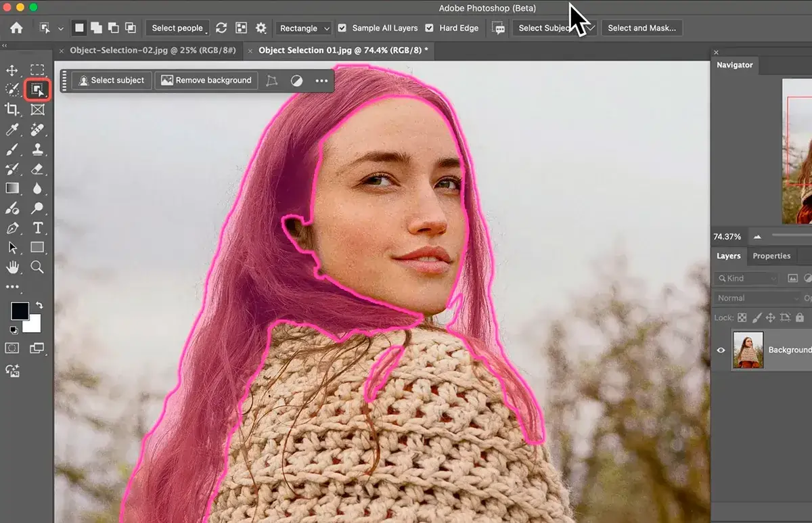
Task: Choose Intersect with selection mode
Action: click(130, 28)
